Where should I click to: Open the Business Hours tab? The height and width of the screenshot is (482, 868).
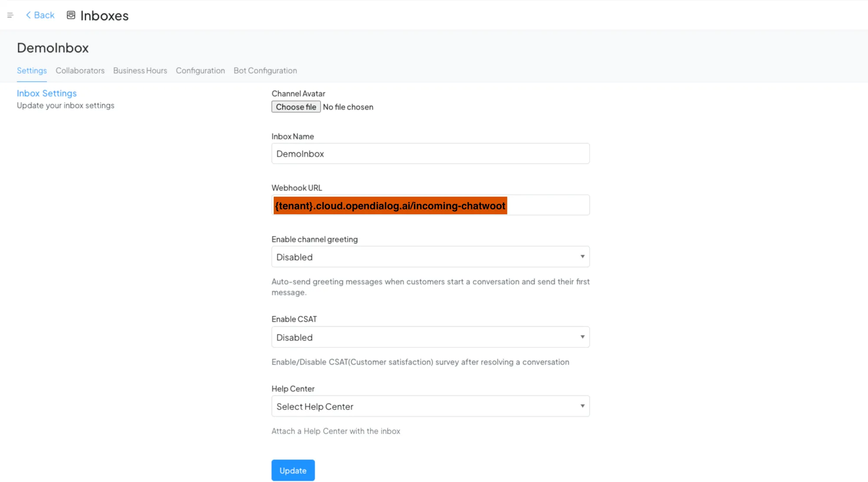tap(140, 71)
